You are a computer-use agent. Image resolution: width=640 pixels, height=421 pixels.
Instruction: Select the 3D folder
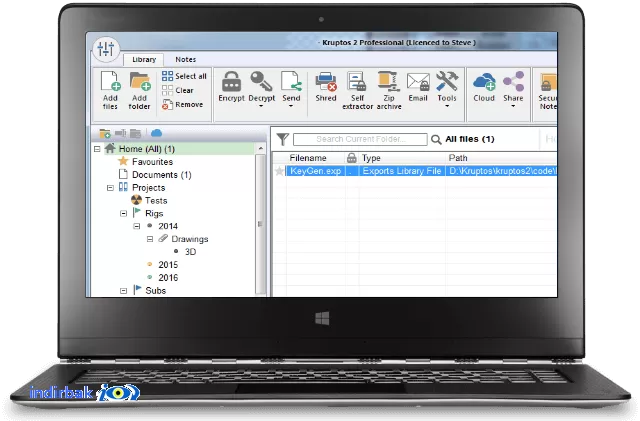tap(190, 252)
